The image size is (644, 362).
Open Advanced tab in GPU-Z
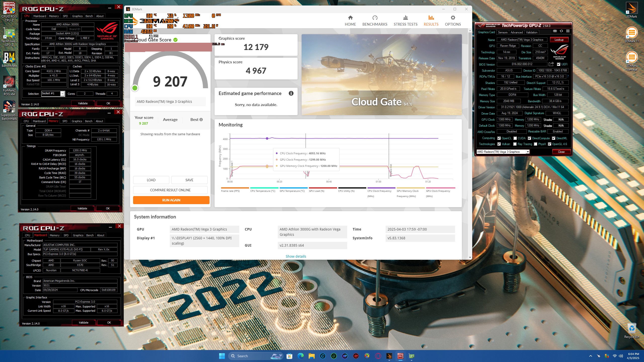tap(517, 32)
